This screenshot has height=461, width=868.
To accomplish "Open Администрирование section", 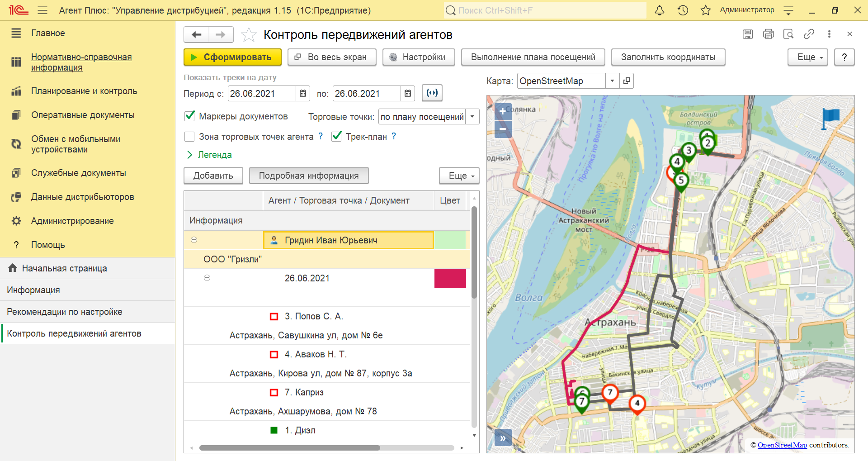I will point(72,221).
